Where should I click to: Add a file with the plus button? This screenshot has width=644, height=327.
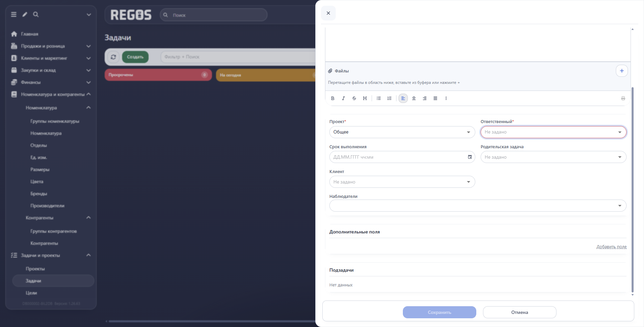pyautogui.click(x=622, y=71)
